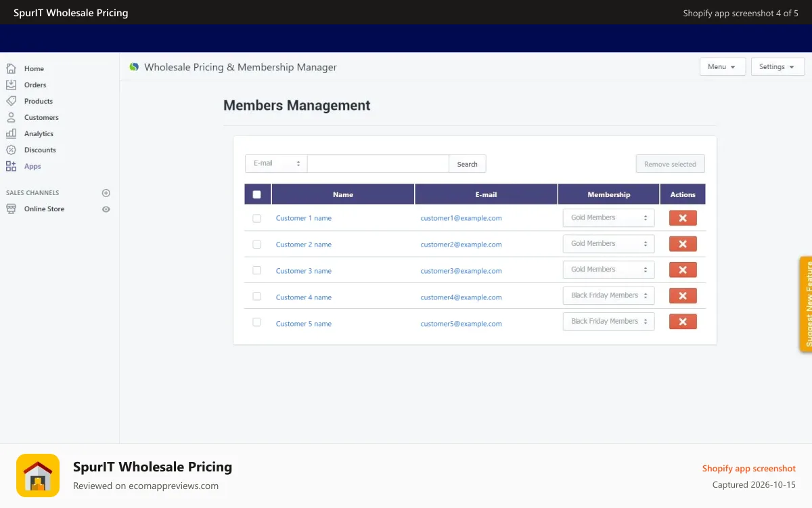The height and width of the screenshot is (508, 812).
Task: Remove Customer 5 with red X button
Action: (x=683, y=322)
